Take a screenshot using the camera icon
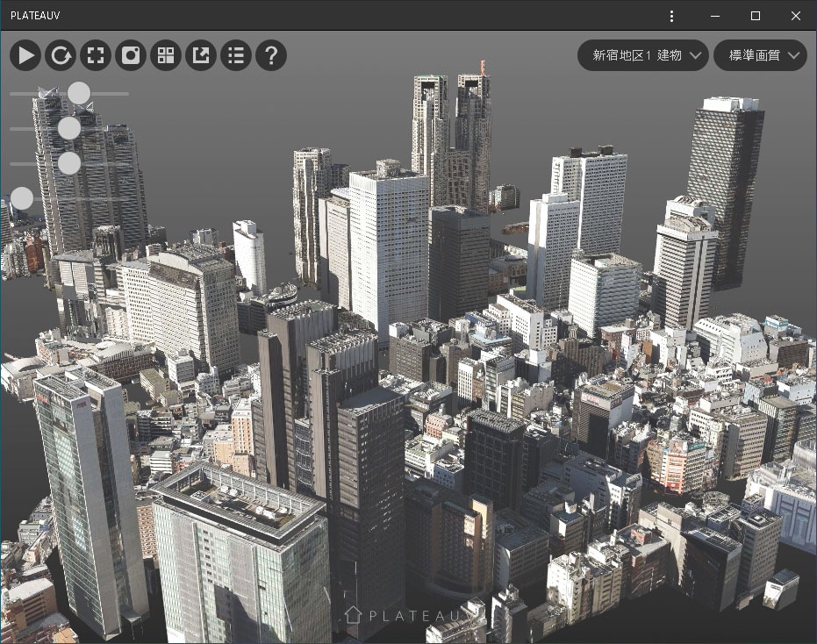Viewport: 817px width, 644px height. (131, 55)
